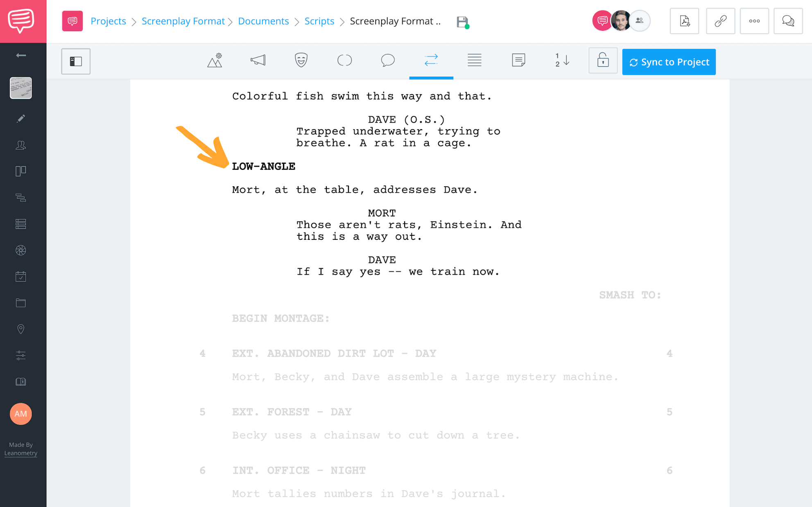Click the share/link icon in toolbar
The height and width of the screenshot is (507, 812).
tap(720, 21)
